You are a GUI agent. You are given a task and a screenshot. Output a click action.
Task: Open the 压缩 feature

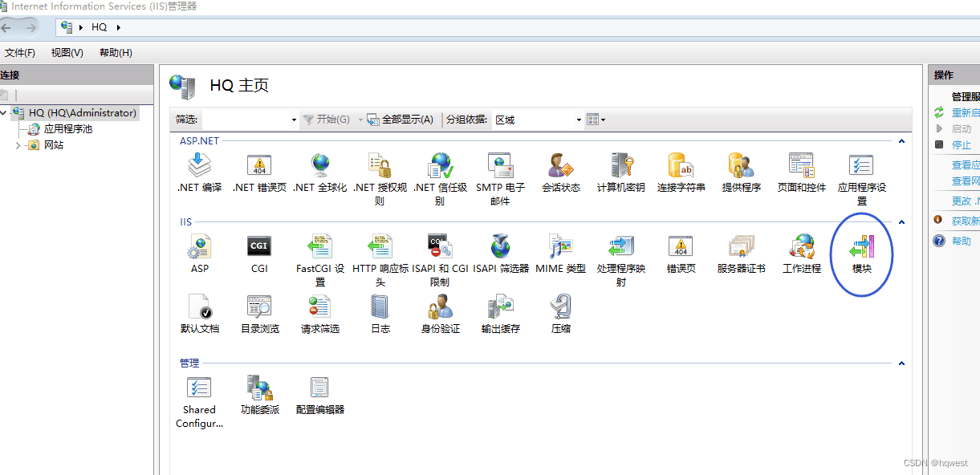561,314
